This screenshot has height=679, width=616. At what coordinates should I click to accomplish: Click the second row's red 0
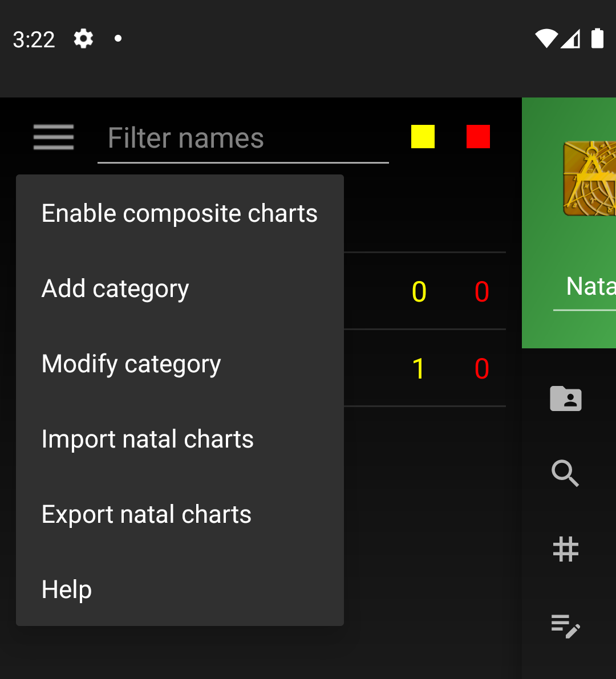(x=482, y=368)
